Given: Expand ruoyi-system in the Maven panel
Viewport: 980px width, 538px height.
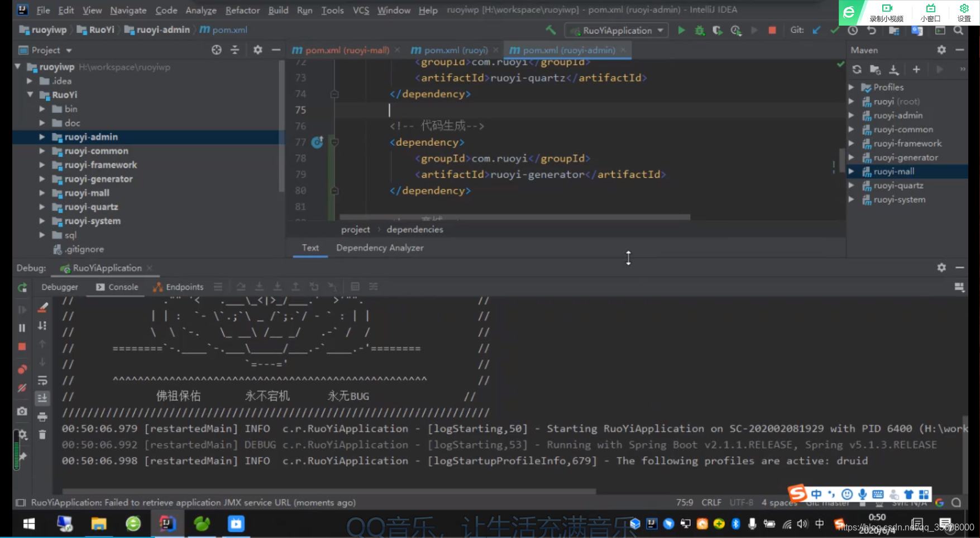Looking at the screenshot, I should (851, 199).
